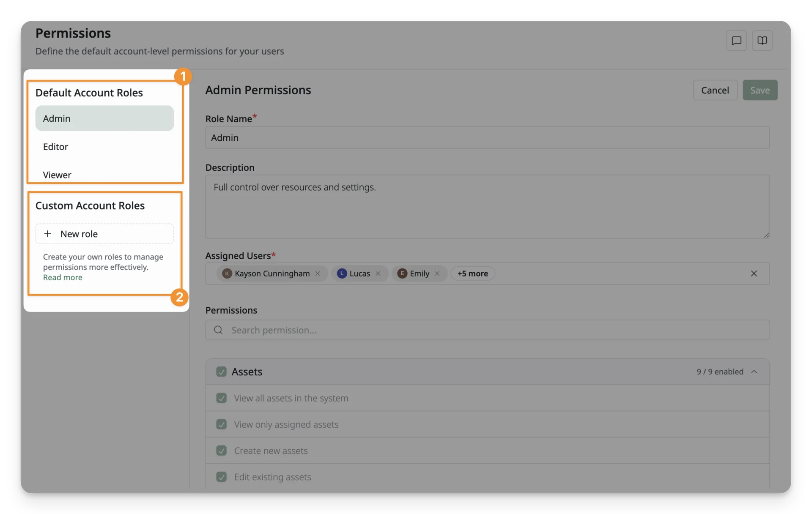Screen dimensions: 812x514
Task: Collapse the Assets permissions section chevron
Action: pyautogui.click(x=754, y=372)
